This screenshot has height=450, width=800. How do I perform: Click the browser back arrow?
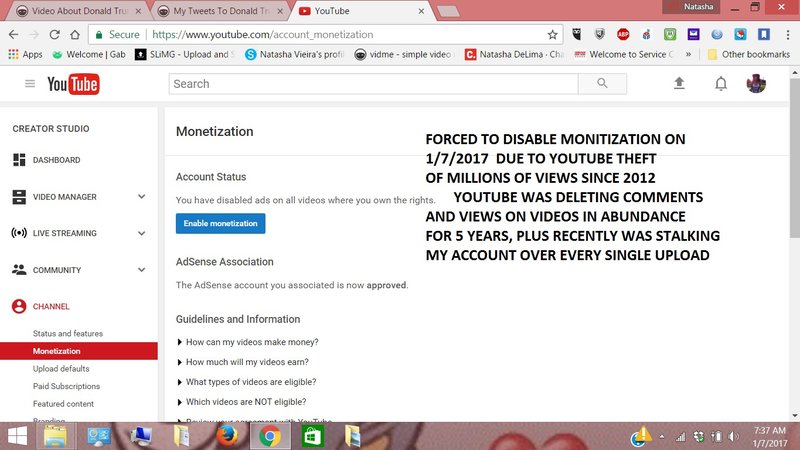tap(13, 34)
